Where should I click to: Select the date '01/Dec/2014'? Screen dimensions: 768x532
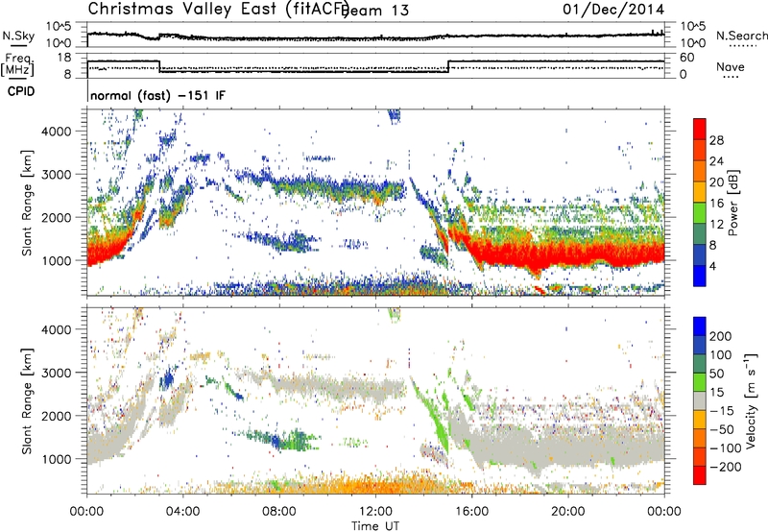coord(613,9)
